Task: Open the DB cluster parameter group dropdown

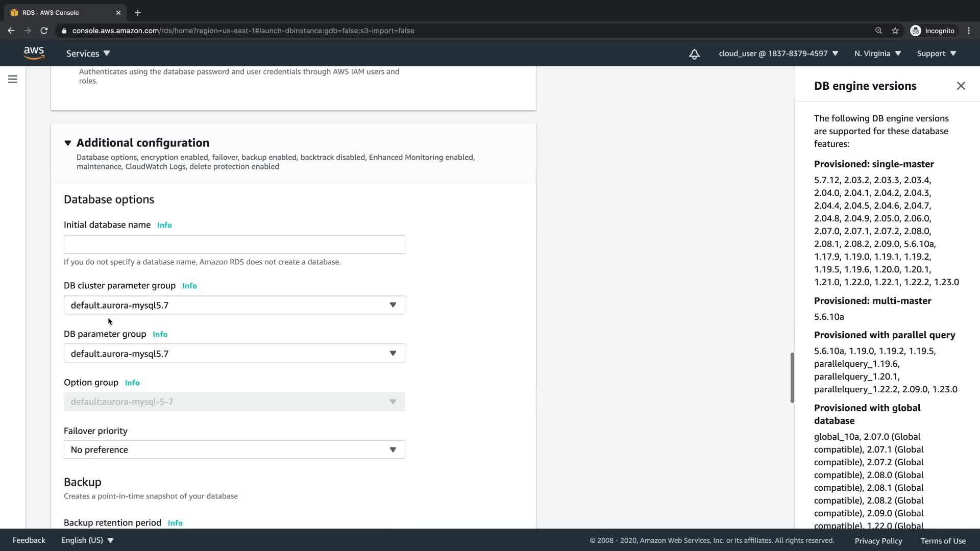Action: (234, 305)
